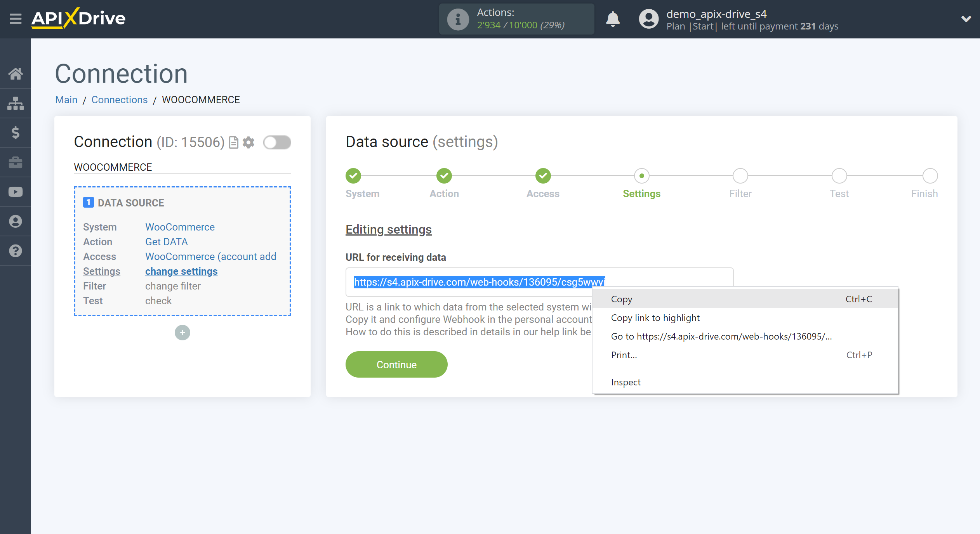Open connections sitemap icon in sidebar
The height and width of the screenshot is (534, 980).
pos(16,103)
